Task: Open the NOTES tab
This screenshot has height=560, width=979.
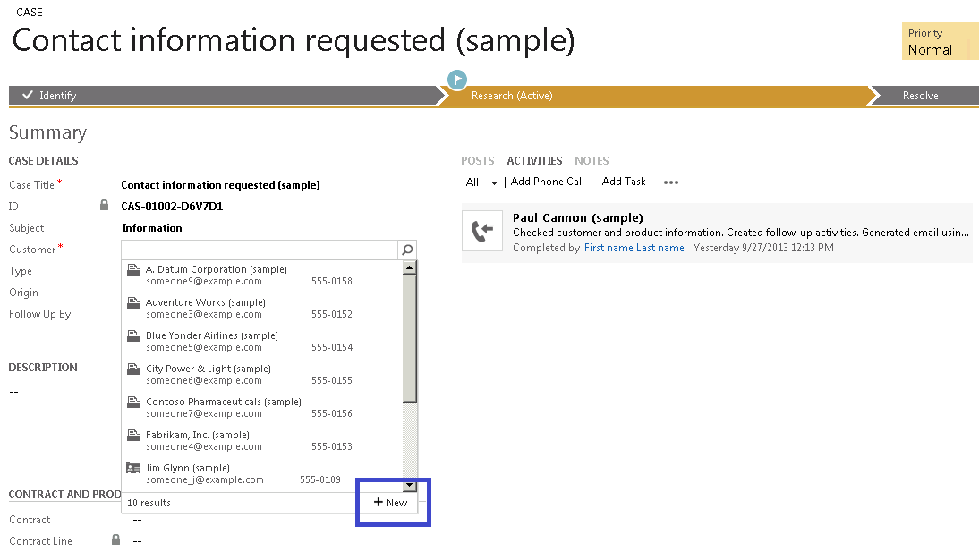Action: [592, 160]
